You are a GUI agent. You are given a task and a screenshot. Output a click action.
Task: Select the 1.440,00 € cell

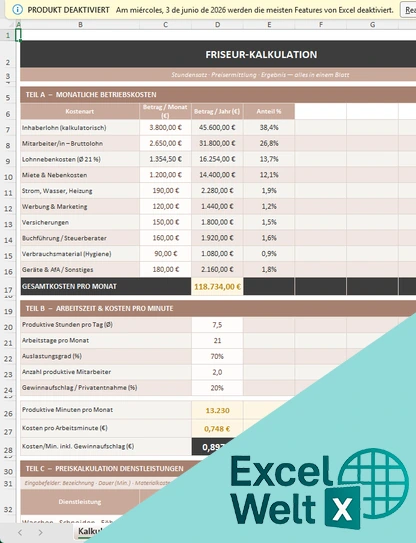click(x=217, y=206)
